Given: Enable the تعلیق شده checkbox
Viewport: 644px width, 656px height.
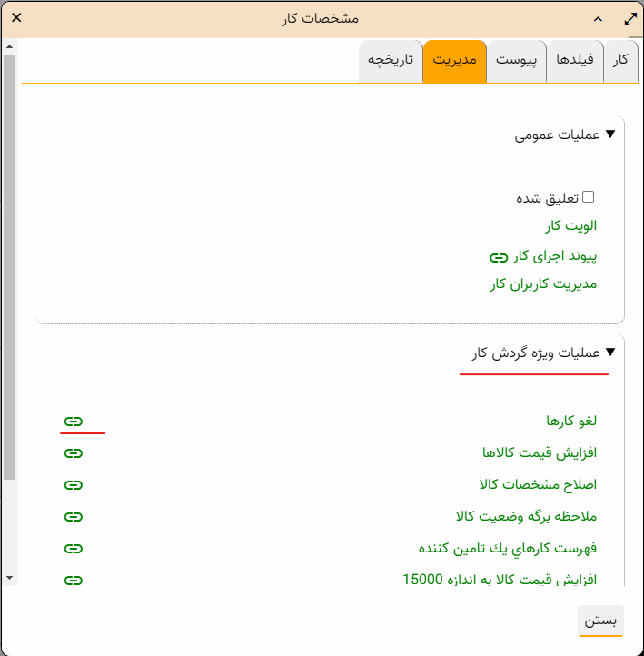Looking at the screenshot, I should pyautogui.click(x=588, y=196).
